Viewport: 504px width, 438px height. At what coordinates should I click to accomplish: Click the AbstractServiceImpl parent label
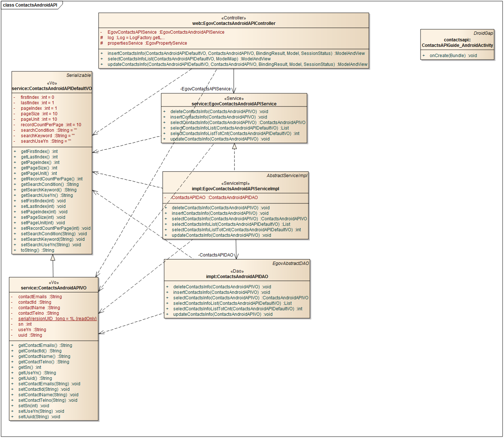point(287,176)
